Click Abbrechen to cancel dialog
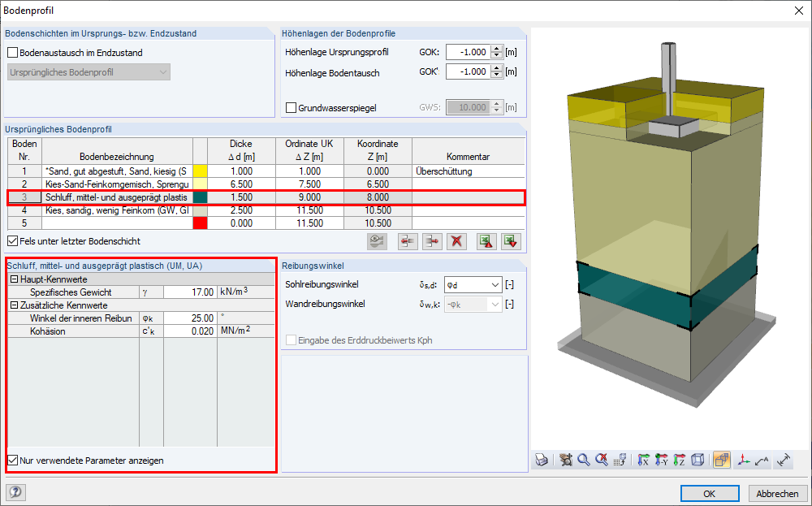This screenshot has width=812, height=506. pyautogui.click(x=777, y=494)
